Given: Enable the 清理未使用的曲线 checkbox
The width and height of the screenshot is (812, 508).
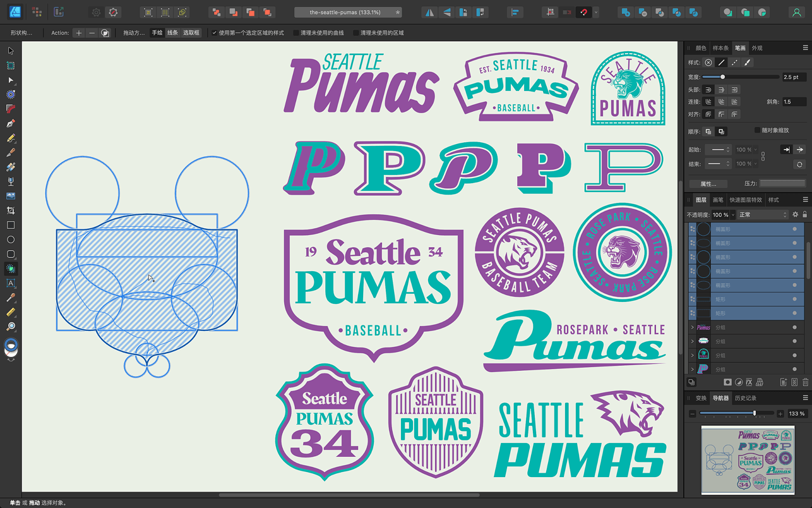Looking at the screenshot, I should point(296,33).
